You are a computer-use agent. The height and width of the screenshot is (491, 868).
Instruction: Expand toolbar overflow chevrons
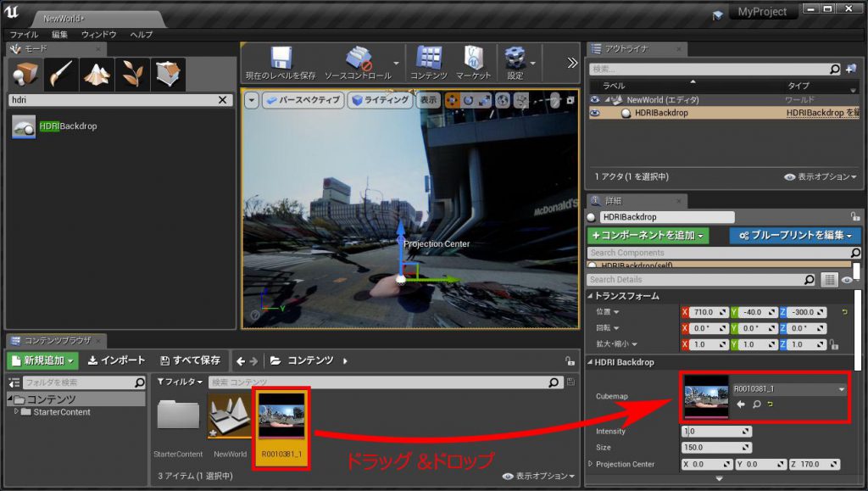[x=572, y=63]
